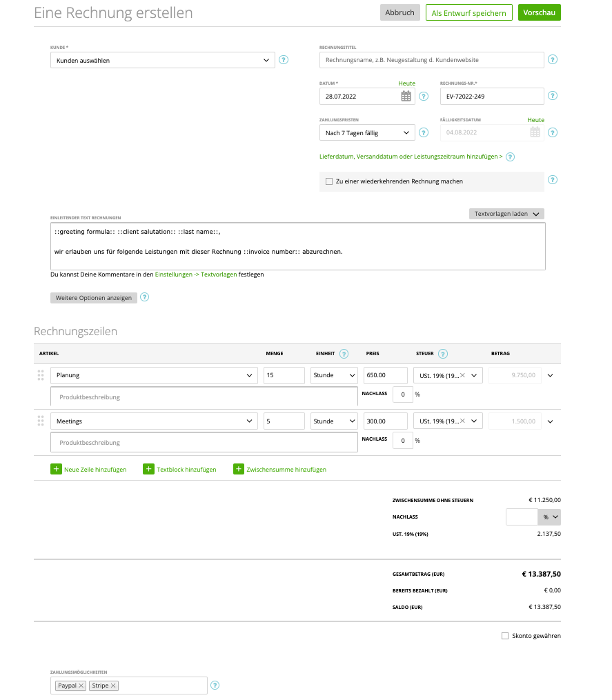Open the Kunden auswählen dropdown

pos(162,60)
